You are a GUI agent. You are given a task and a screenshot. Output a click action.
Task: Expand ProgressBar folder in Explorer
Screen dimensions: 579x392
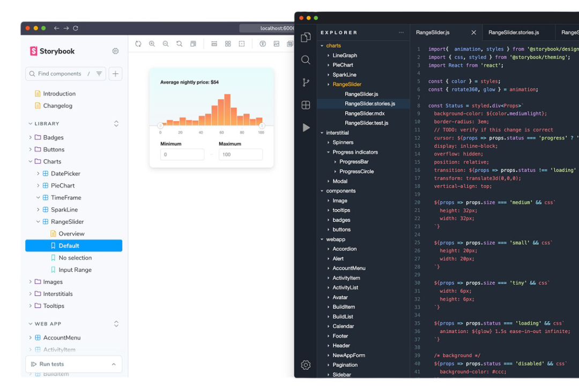[x=351, y=162]
